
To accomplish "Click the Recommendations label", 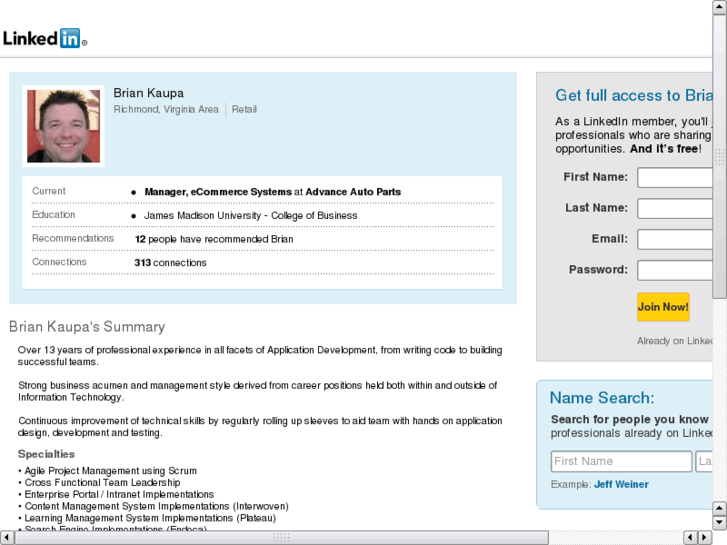I will (73, 238).
